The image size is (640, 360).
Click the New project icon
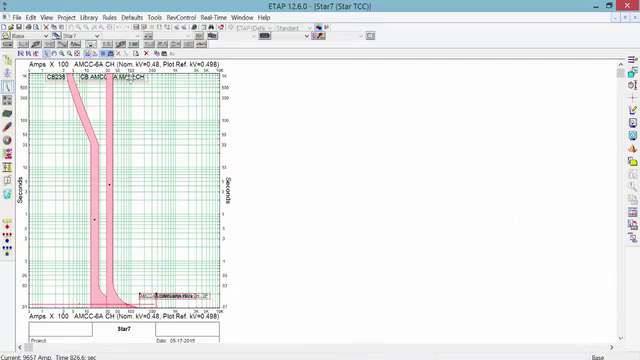pyautogui.click(x=4, y=27)
